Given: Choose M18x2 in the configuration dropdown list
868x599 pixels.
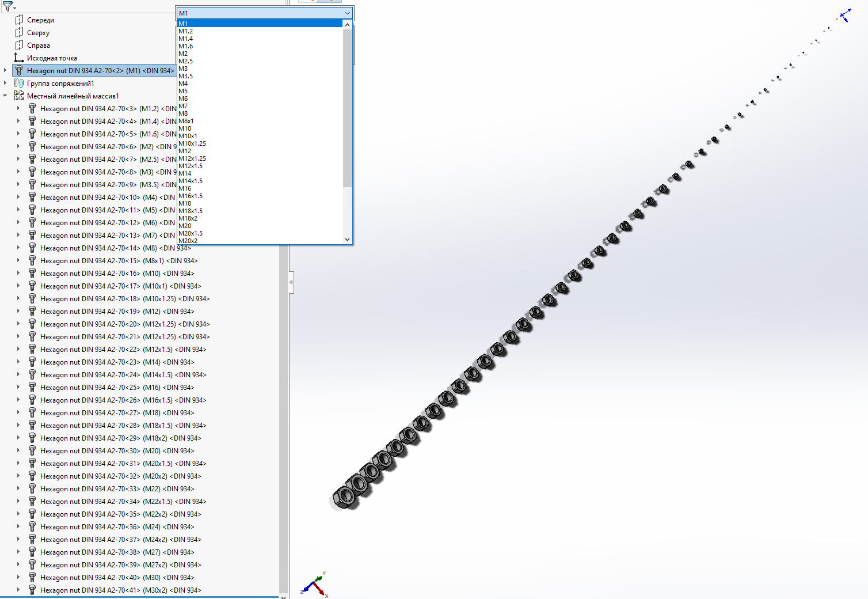Looking at the screenshot, I should (260, 218).
